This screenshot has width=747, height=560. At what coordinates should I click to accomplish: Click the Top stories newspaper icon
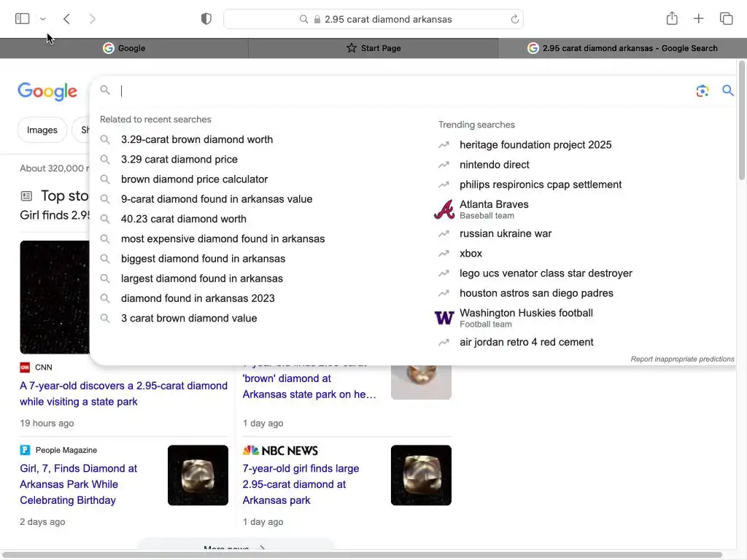click(x=27, y=195)
